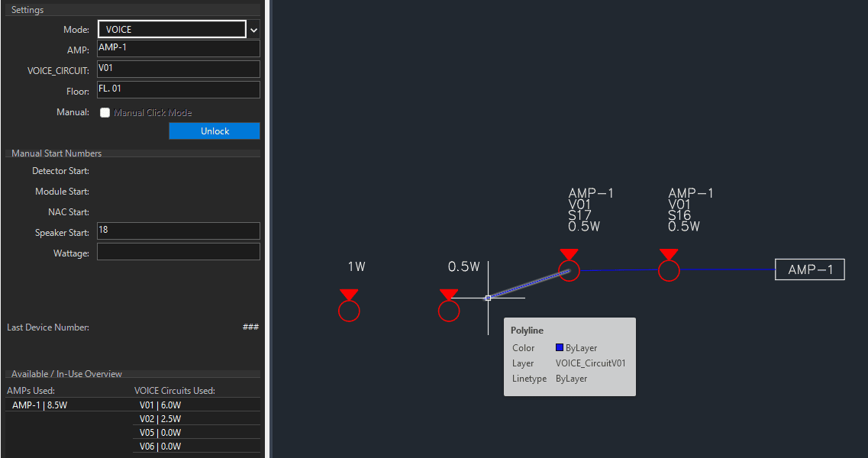The image size is (868, 458).
Task: Click the VOICE mode combo box
Action: (172, 30)
